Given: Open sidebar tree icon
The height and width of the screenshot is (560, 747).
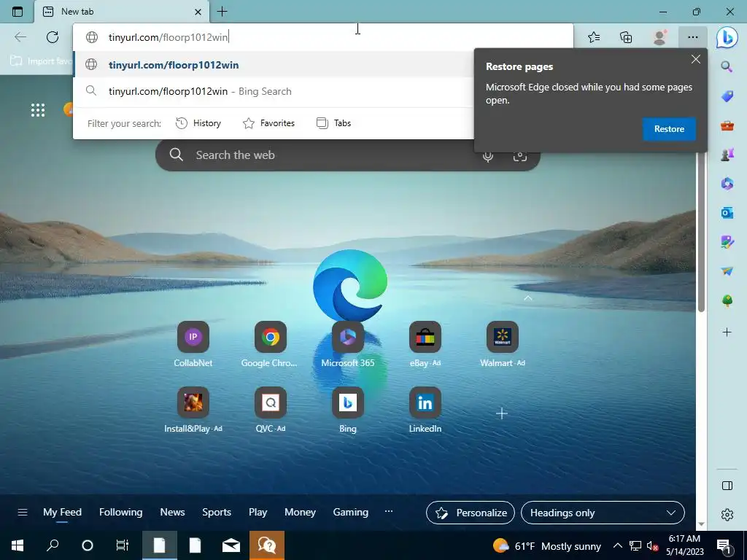Looking at the screenshot, I should click(x=727, y=300).
